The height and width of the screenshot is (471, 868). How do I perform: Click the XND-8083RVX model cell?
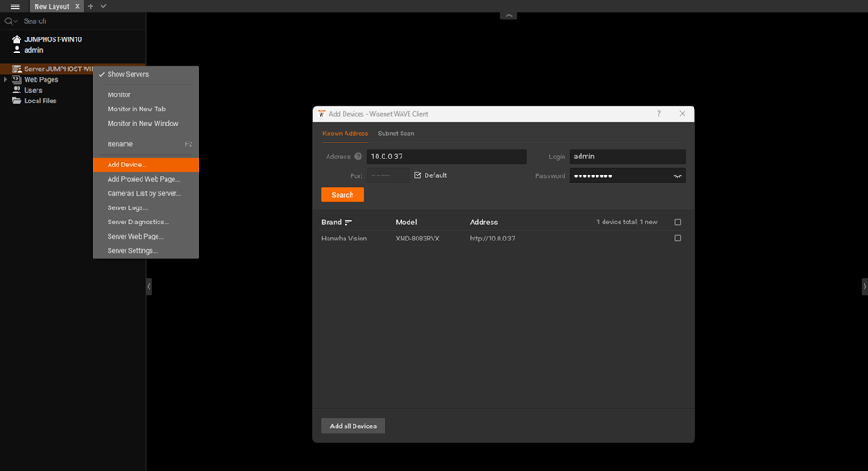click(x=418, y=239)
